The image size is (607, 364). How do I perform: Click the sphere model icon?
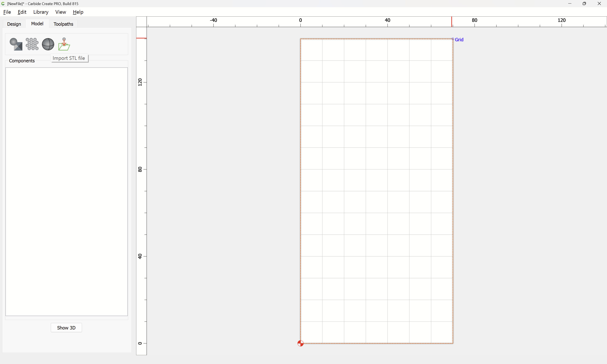tap(48, 44)
